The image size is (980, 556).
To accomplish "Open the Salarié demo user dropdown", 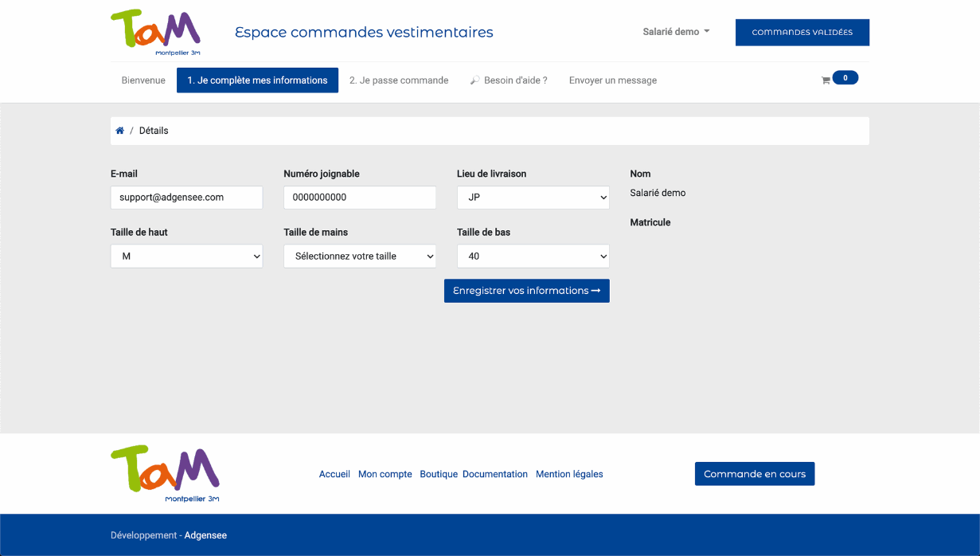I will pyautogui.click(x=676, y=32).
